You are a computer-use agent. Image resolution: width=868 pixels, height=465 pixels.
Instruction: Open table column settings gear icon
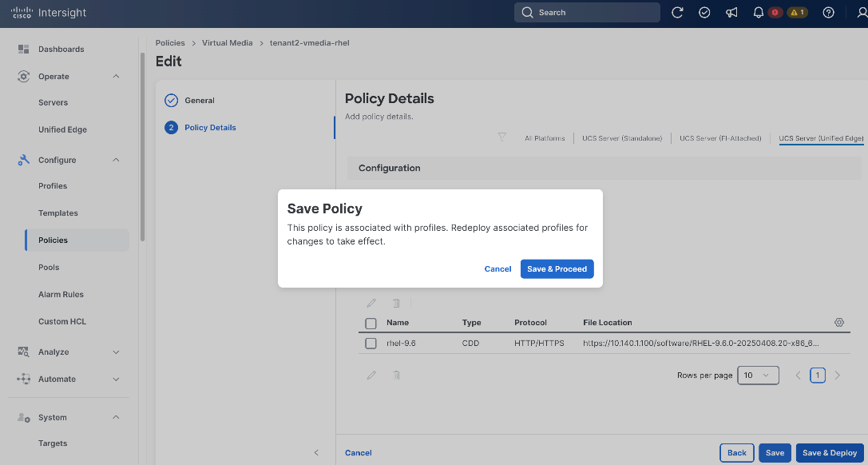(x=839, y=322)
